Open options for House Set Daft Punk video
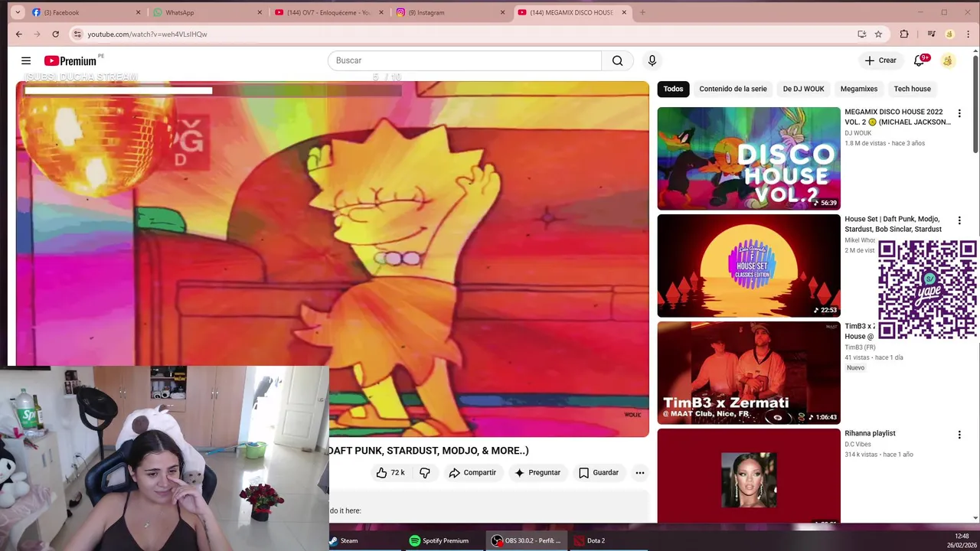 [959, 220]
